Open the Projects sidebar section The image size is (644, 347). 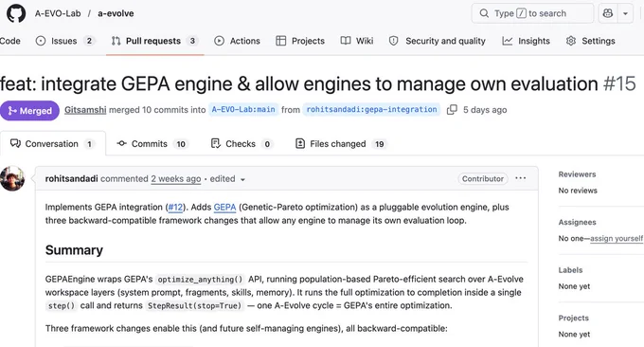point(573,319)
